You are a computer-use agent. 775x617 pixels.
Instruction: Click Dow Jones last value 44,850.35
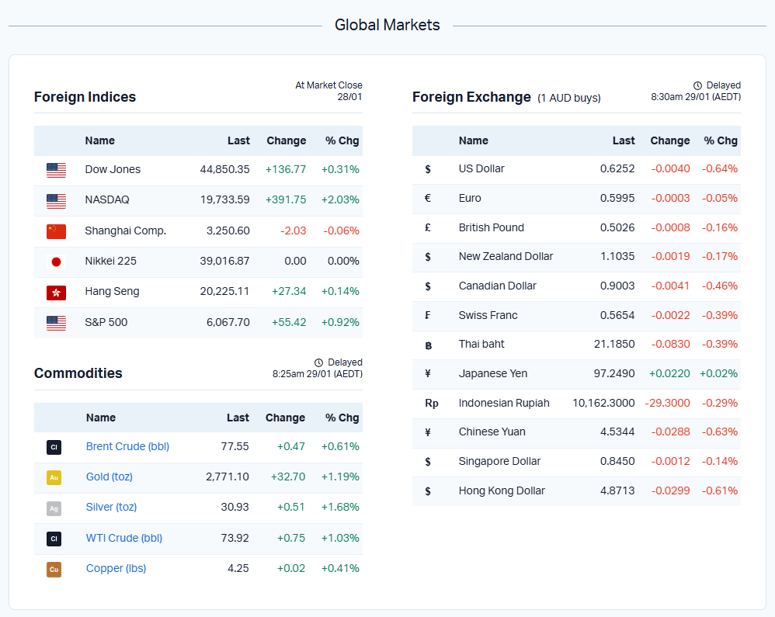(225, 170)
